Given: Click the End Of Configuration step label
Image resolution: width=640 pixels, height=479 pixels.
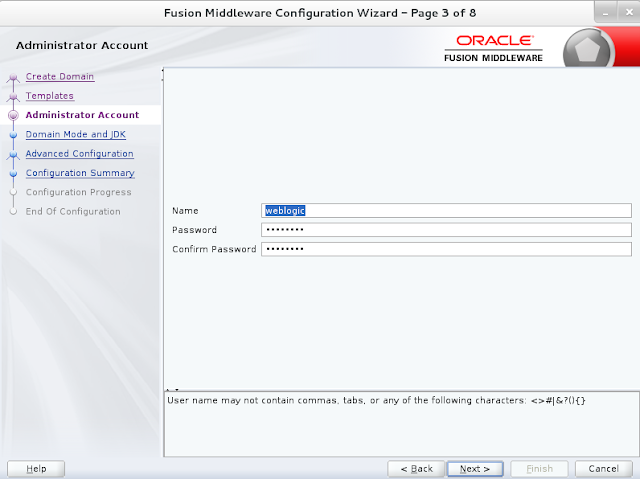Looking at the screenshot, I should pos(73,211).
